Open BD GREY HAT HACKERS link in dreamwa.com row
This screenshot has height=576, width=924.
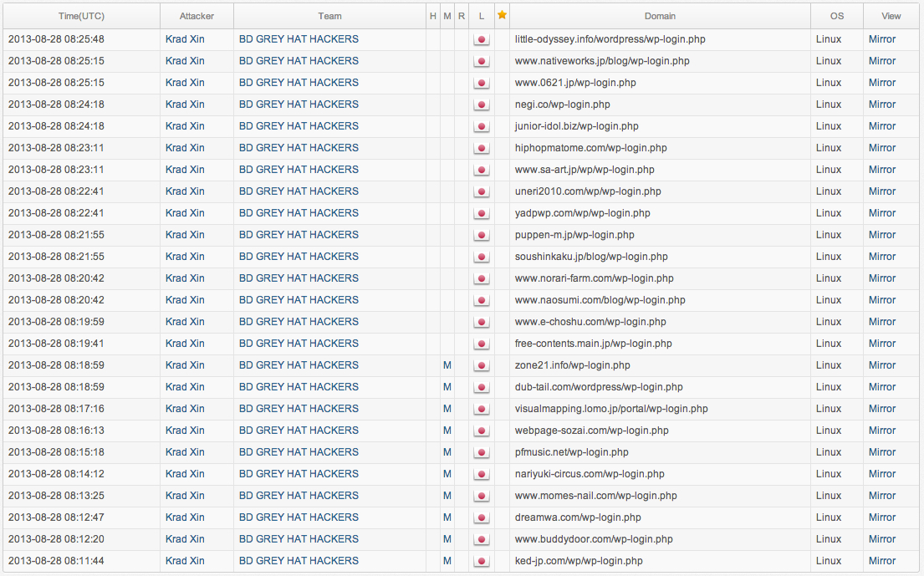(x=299, y=517)
